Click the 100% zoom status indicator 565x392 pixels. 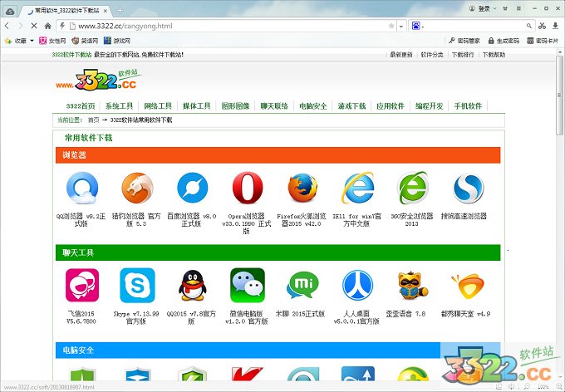click(543, 387)
